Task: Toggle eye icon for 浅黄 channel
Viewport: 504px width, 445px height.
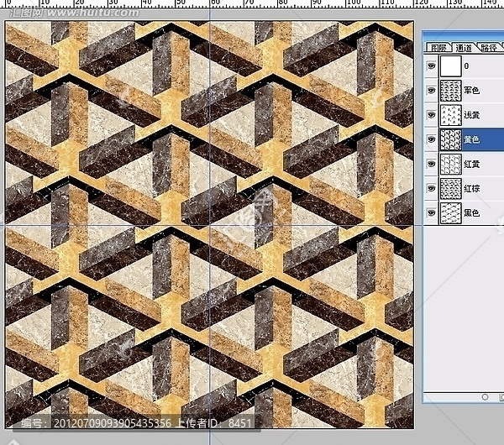Action: point(431,115)
